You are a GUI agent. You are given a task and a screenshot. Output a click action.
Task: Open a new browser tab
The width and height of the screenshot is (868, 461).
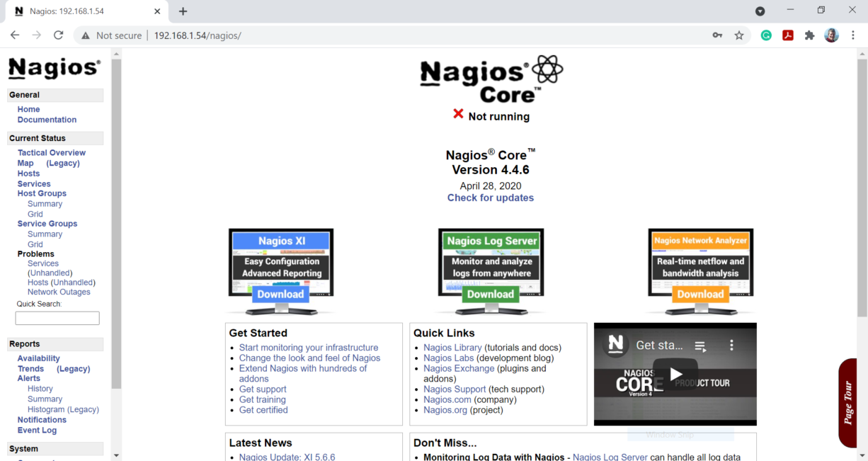coord(183,11)
